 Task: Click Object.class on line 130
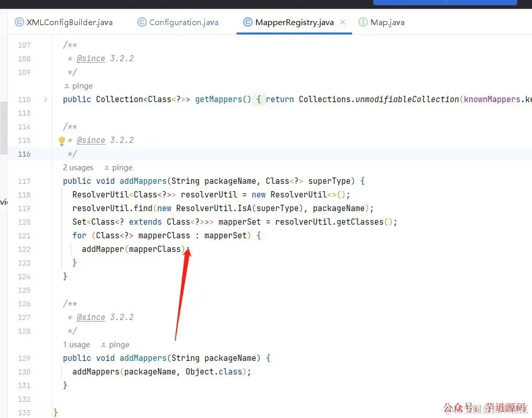tap(214, 372)
